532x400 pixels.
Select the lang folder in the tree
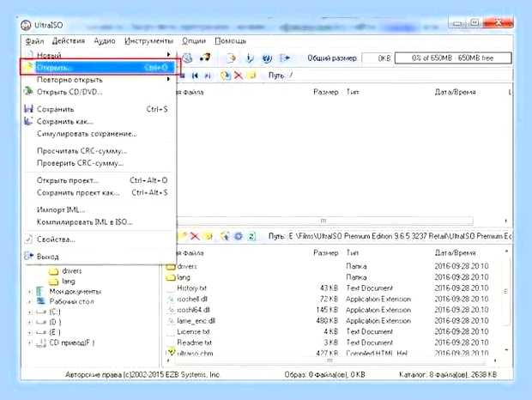62,282
